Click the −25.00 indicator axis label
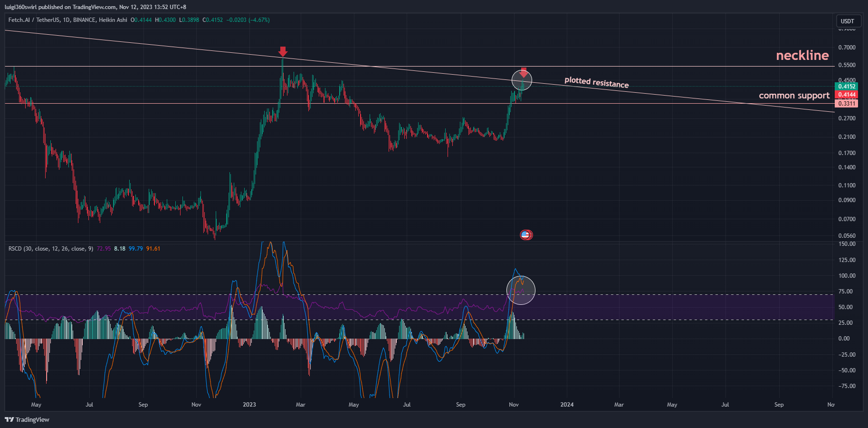The width and height of the screenshot is (868, 428). click(x=847, y=355)
